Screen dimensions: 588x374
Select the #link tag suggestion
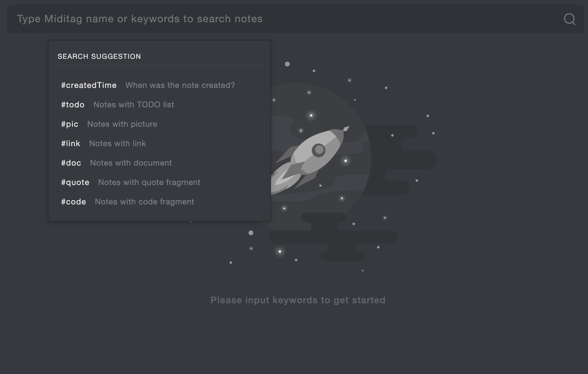pos(71,143)
